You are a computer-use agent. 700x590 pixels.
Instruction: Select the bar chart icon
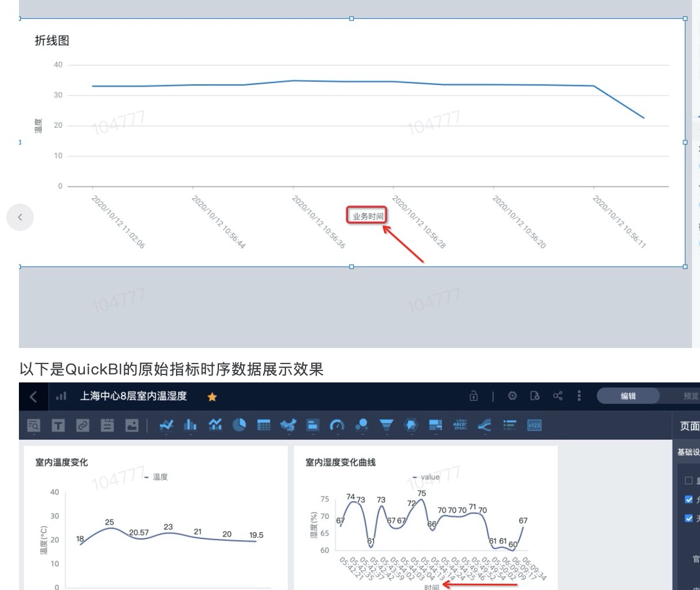tap(191, 425)
